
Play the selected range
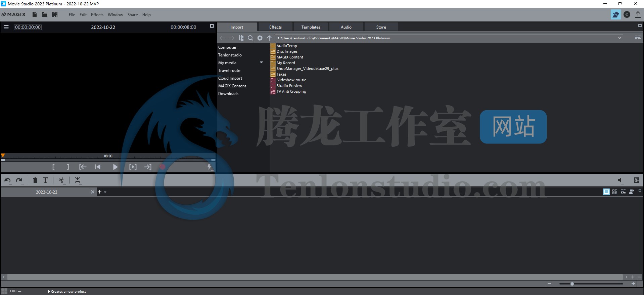[133, 167]
